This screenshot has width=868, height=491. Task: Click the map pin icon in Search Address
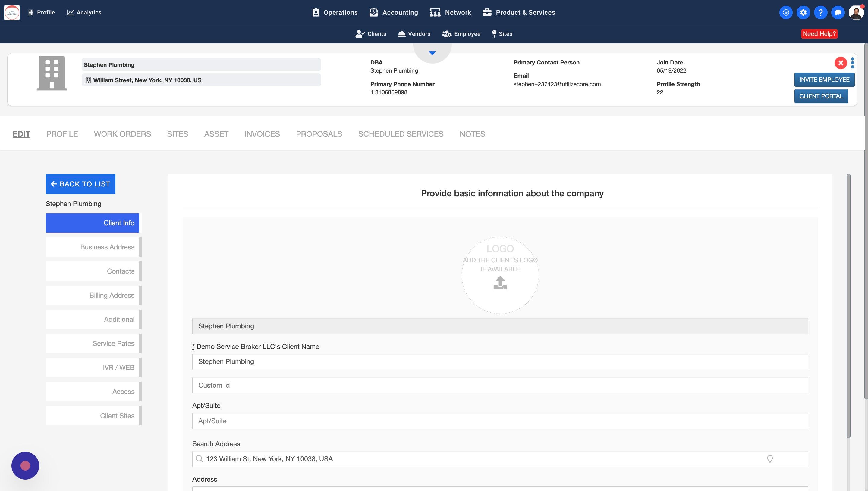click(770, 459)
